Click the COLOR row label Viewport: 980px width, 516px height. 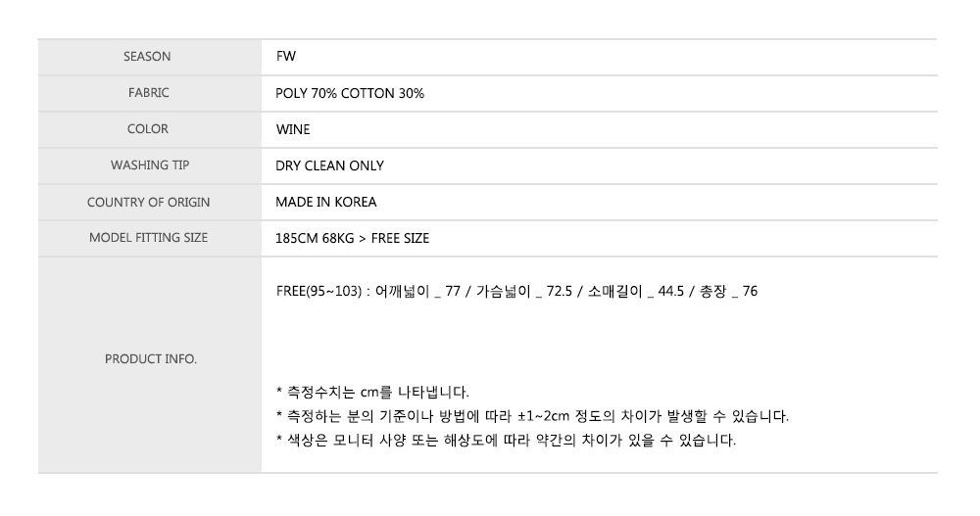point(148,129)
